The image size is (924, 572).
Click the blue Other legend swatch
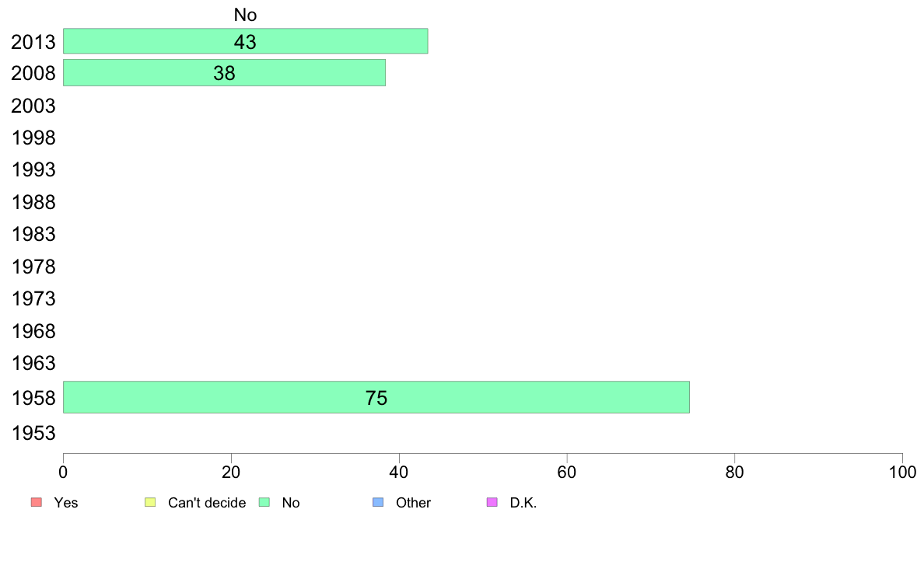pos(378,502)
